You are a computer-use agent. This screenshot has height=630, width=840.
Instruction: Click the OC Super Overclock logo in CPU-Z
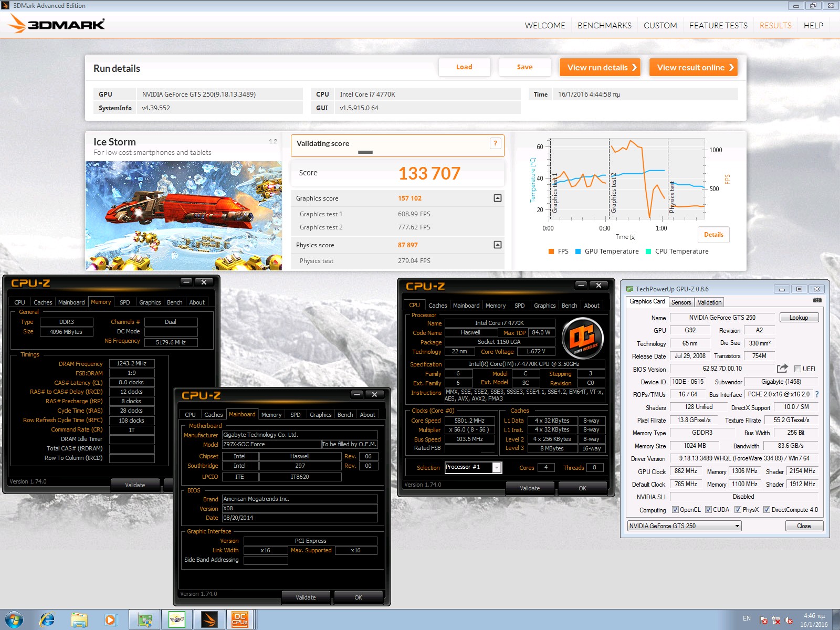pos(582,338)
